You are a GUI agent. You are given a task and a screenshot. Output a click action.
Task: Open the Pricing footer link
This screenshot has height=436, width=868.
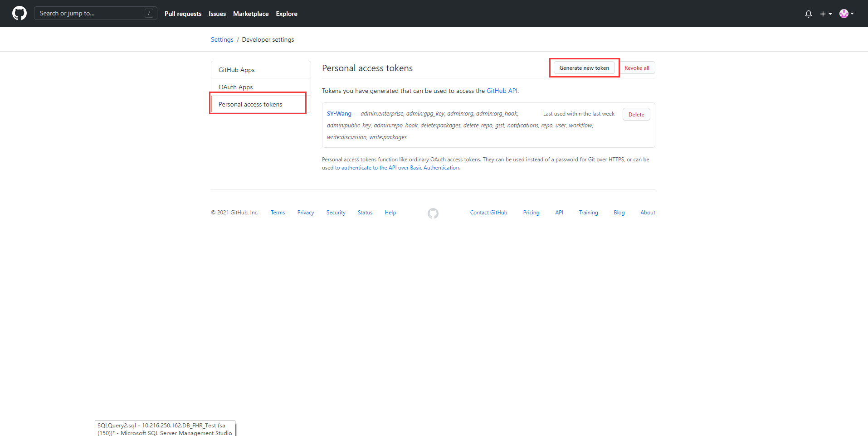[531, 213]
